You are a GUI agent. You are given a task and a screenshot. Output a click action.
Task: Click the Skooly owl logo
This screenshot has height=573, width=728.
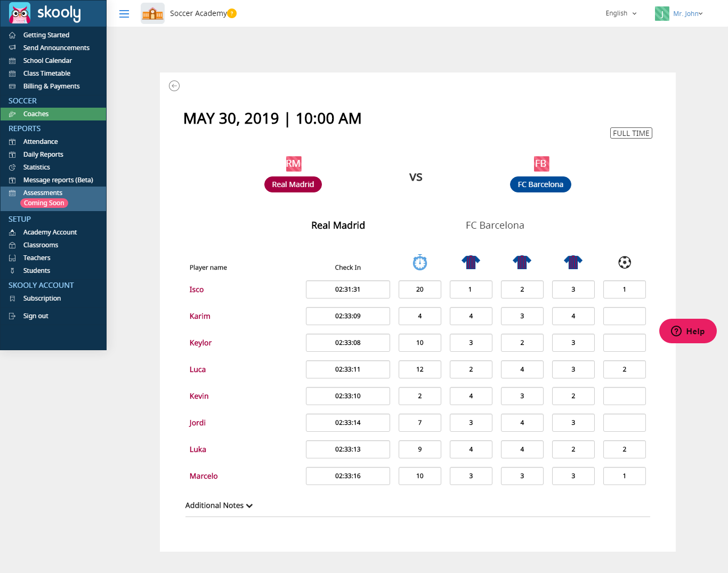click(x=20, y=13)
